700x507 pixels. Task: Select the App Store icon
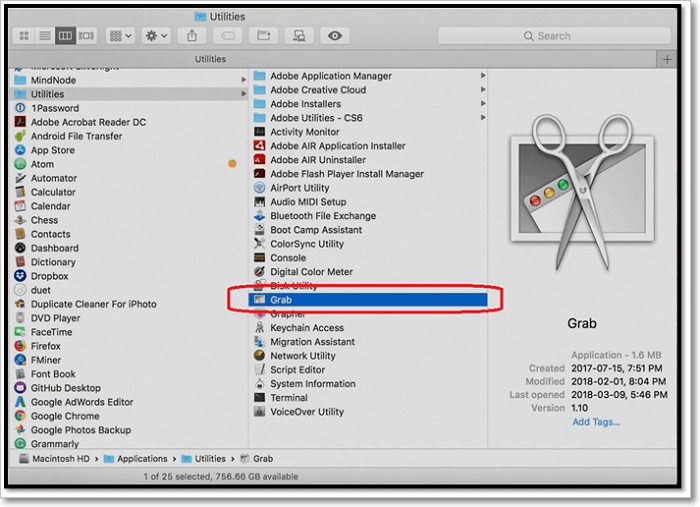(20, 150)
